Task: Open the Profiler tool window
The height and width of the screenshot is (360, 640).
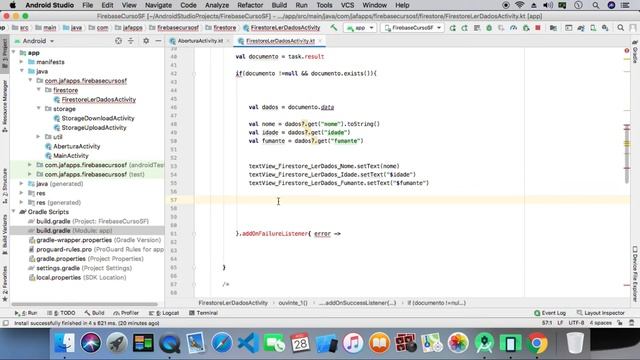Action: coord(126,313)
